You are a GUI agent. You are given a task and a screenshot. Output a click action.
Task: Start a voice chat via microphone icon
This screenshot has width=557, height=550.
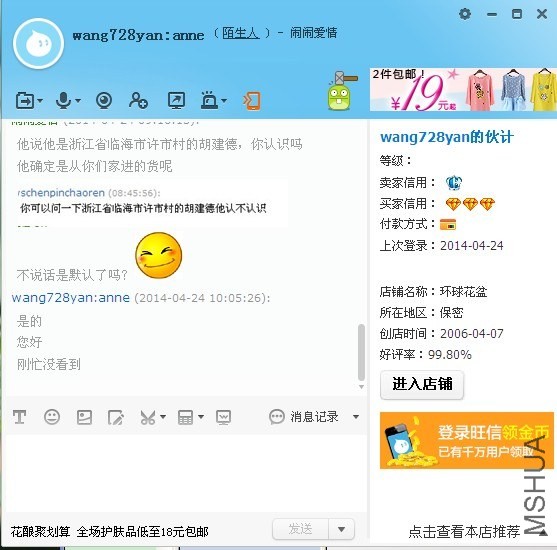[64, 101]
